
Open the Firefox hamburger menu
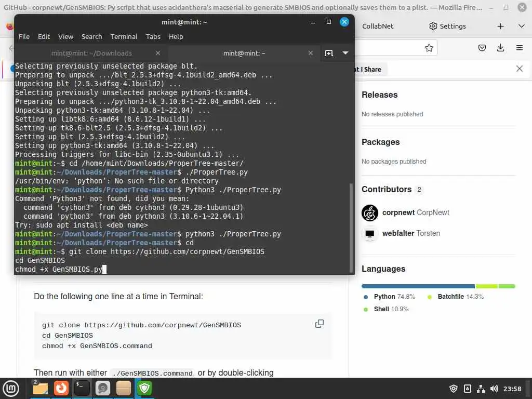pos(520,48)
